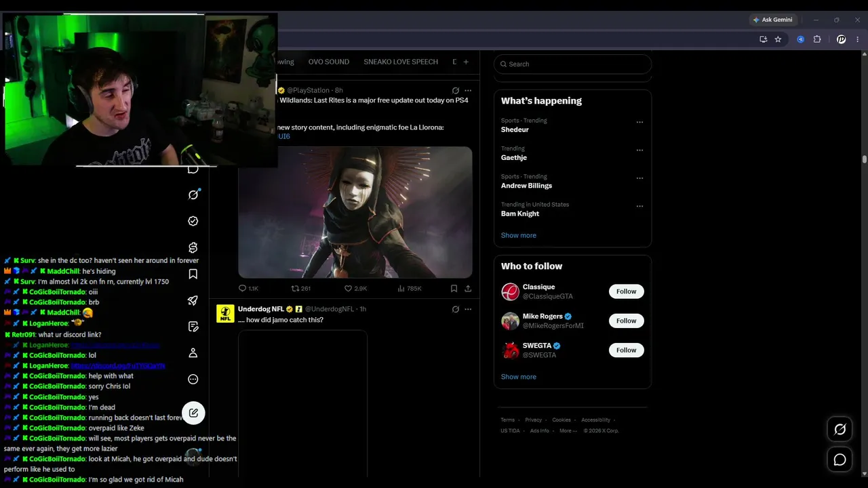The width and height of the screenshot is (868, 488).
Task: Open the floating Grok button
Action: [x=840, y=429]
